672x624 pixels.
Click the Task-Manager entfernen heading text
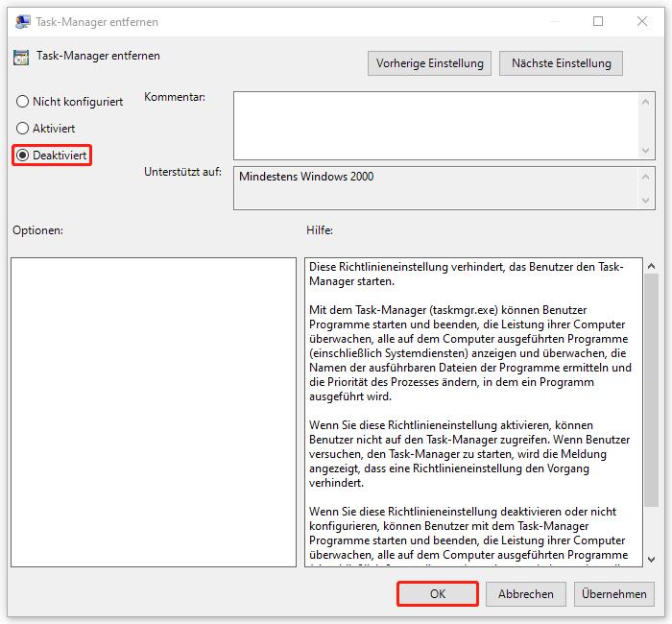click(x=98, y=56)
